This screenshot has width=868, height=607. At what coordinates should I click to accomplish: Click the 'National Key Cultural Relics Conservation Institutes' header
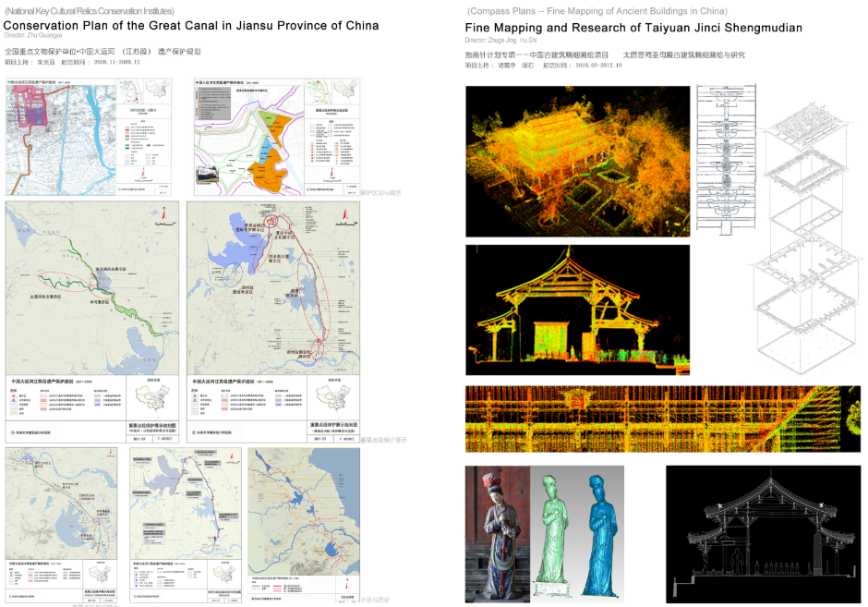(x=90, y=10)
